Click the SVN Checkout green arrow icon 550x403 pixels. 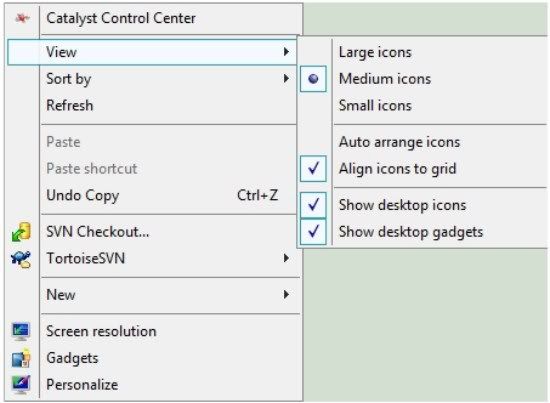pos(21,232)
